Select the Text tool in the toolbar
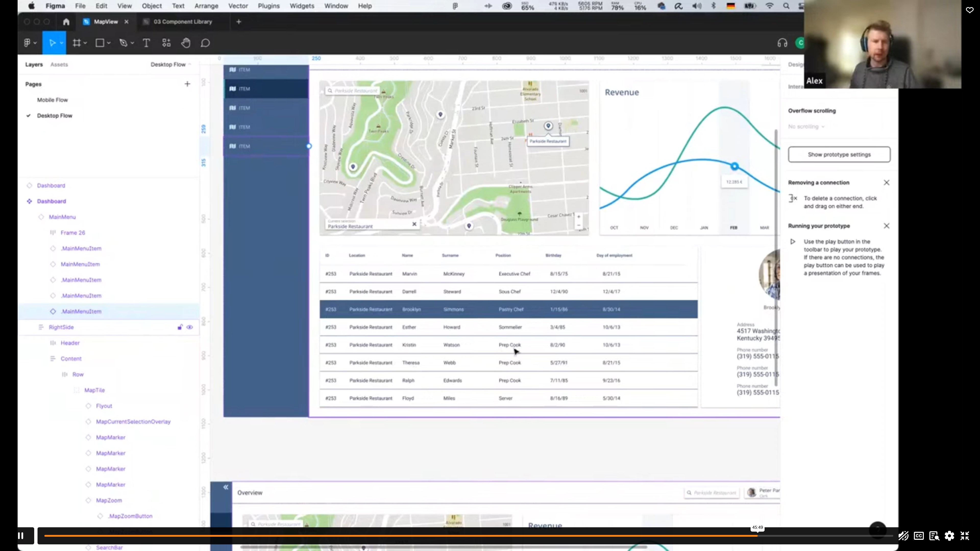The height and width of the screenshot is (551, 980). click(146, 43)
